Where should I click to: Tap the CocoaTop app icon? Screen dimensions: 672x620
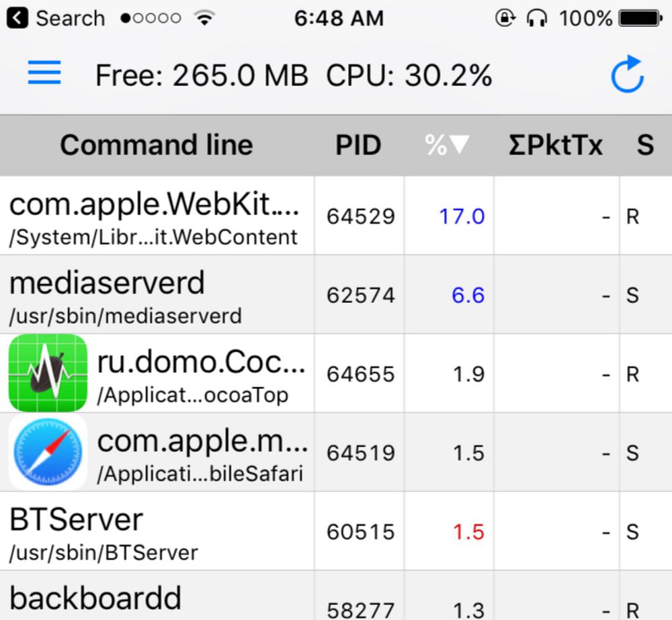[x=48, y=373]
